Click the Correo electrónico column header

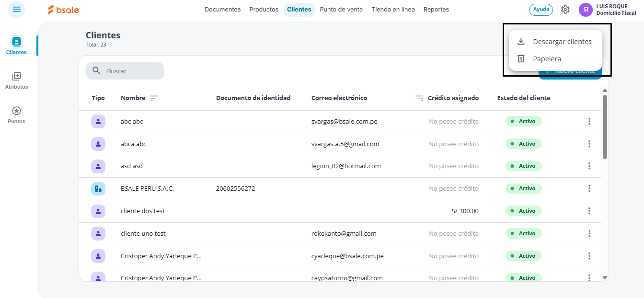click(339, 98)
